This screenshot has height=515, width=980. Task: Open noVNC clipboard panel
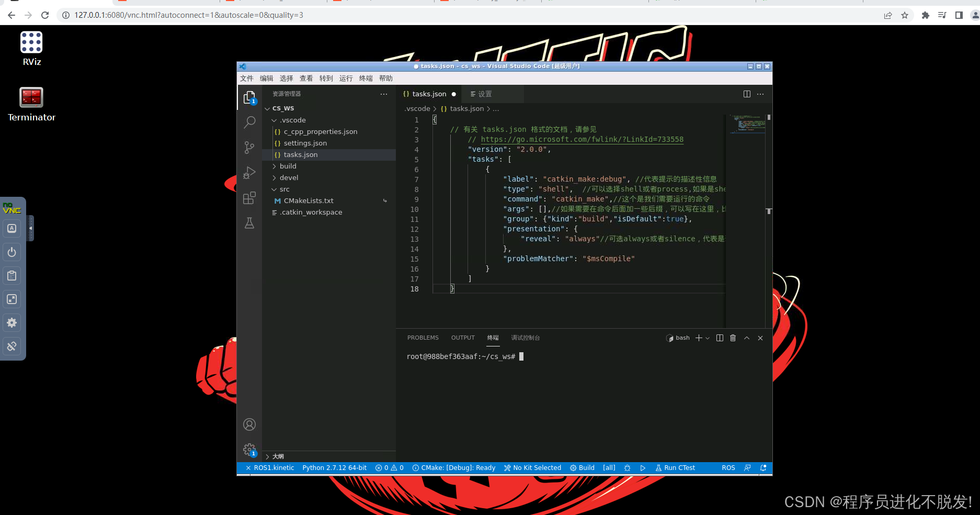(12, 275)
